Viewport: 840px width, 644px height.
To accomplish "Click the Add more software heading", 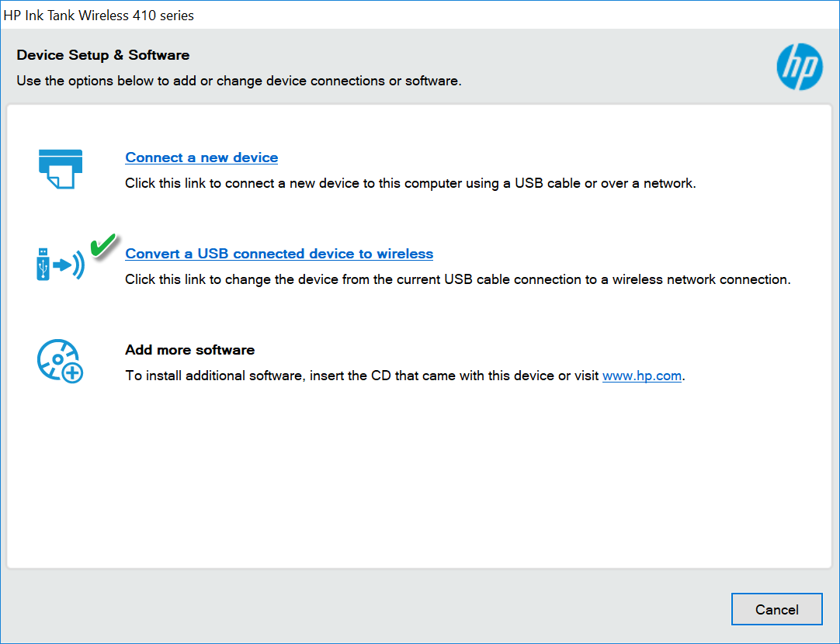I will click(x=189, y=350).
